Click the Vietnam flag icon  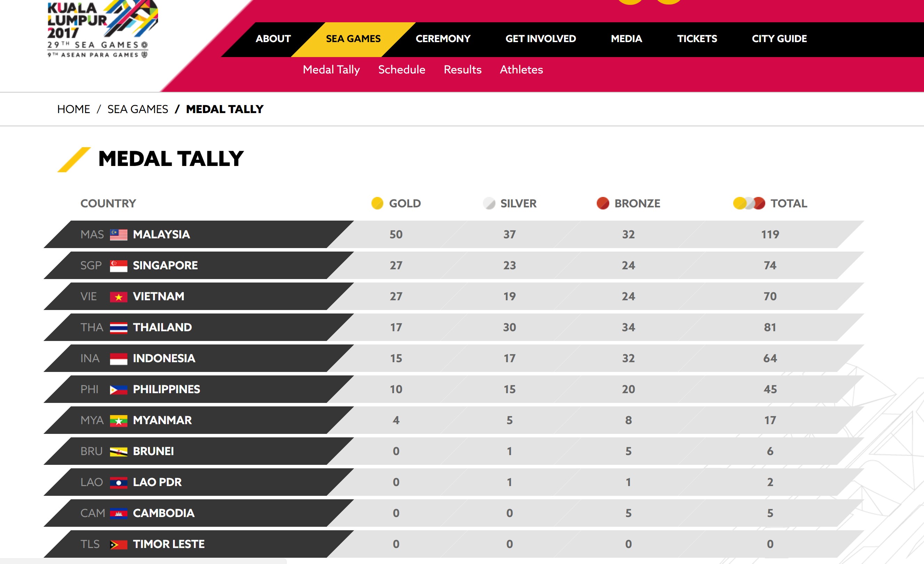(x=118, y=297)
